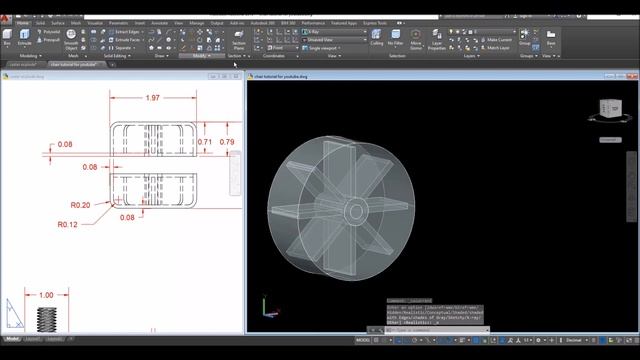Expand the Modeling panel
The width and height of the screenshot is (640, 360).
pyautogui.click(x=31, y=56)
